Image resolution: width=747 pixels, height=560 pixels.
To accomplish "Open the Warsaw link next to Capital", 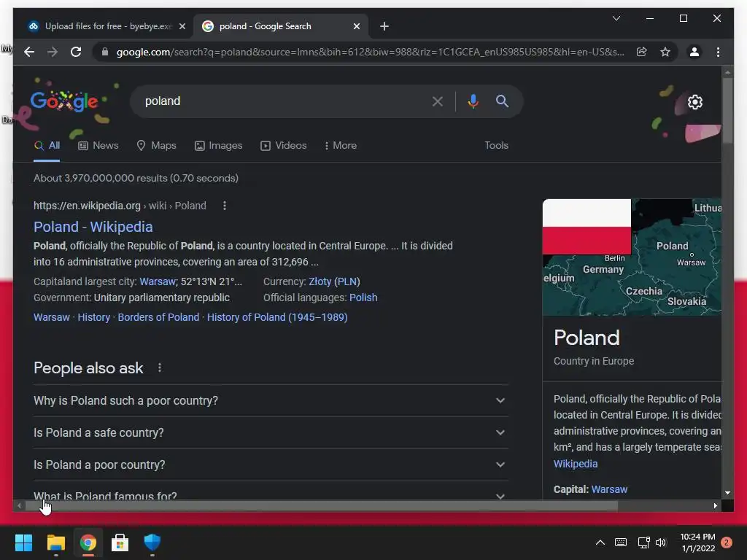I will pyautogui.click(x=609, y=489).
